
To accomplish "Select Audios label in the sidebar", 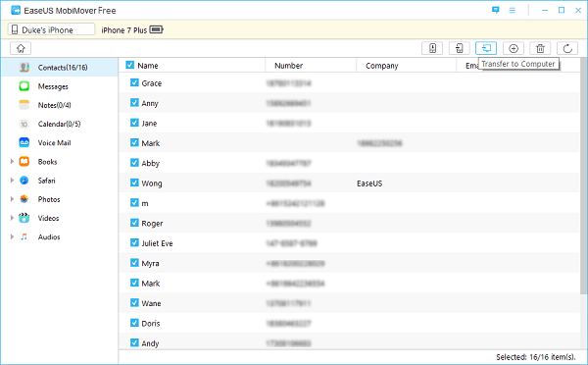I will 49,236.
